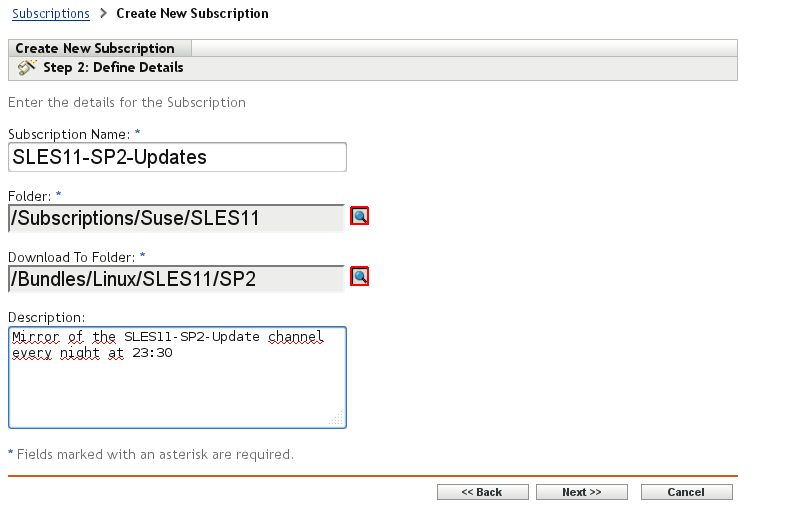Click the Download To Folder label
This screenshot has height=508, width=800.
pyautogui.click(x=72, y=257)
